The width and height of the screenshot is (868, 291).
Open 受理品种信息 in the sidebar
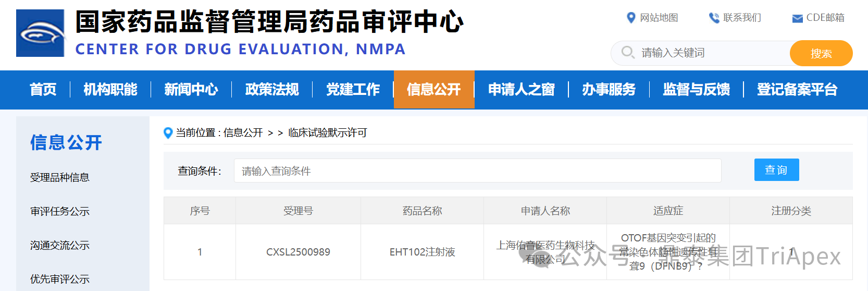[x=60, y=178]
